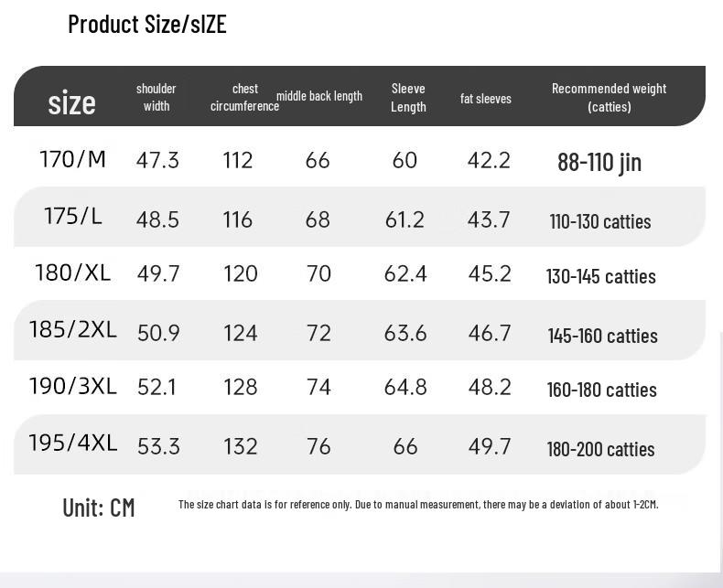Select the 170/M size row label
The height and width of the screenshot is (588, 723).
click(x=73, y=159)
